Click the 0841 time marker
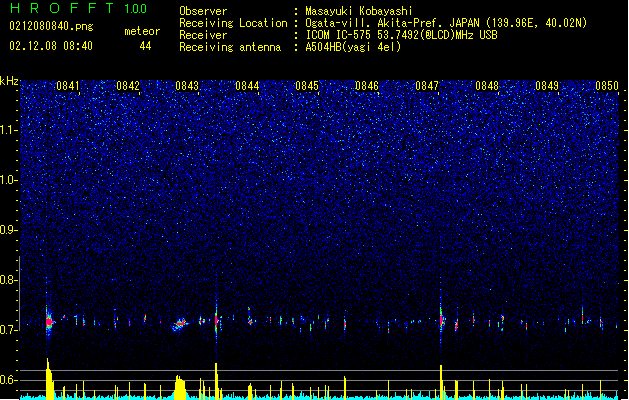The image size is (629, 400). click(68, 86)
